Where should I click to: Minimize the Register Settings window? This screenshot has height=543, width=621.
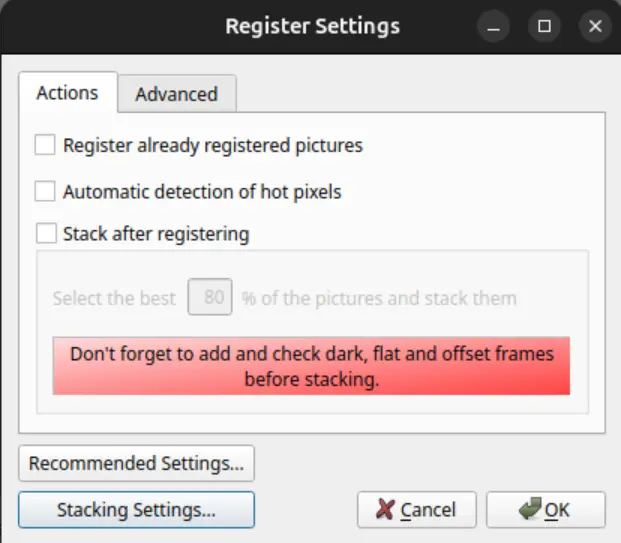[494, 27]
